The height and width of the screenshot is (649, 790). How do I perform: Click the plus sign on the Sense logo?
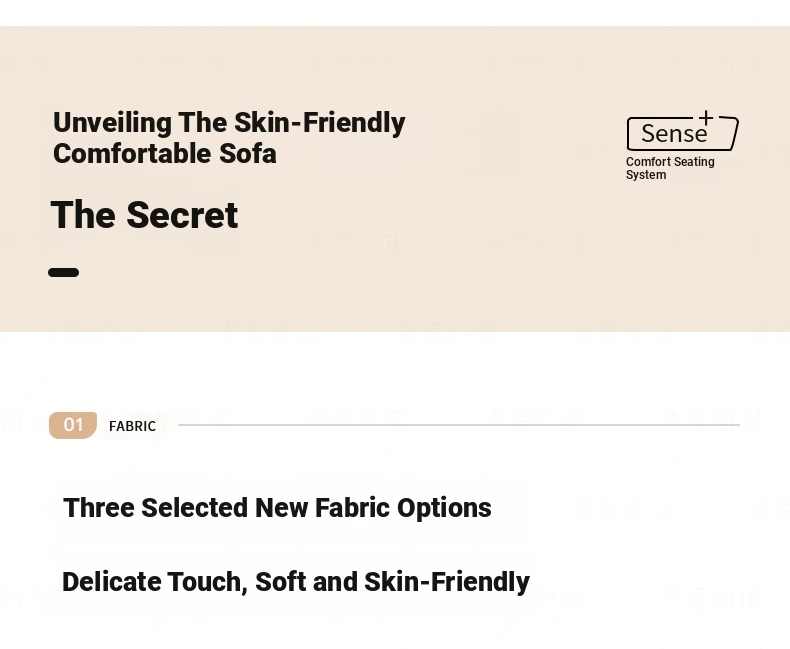click(x=706, y=118)
